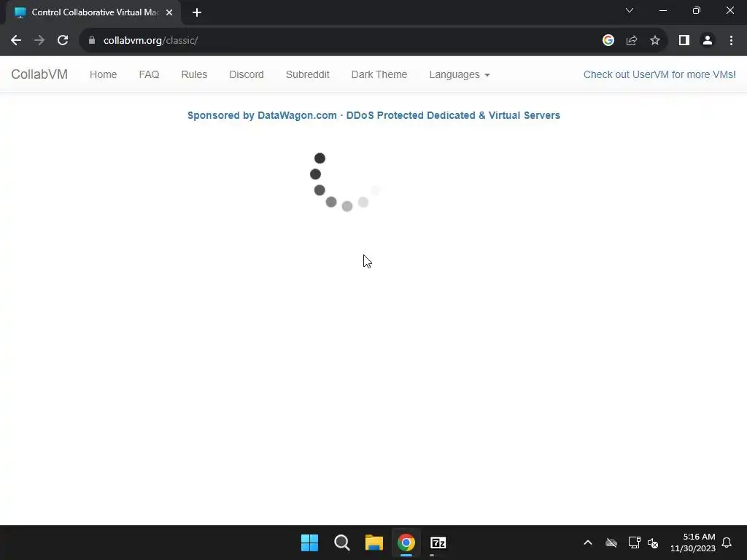Select the Control Collaborative Virtual Machines tab
This screenshot has width=747, height=560.
[93, 12]
